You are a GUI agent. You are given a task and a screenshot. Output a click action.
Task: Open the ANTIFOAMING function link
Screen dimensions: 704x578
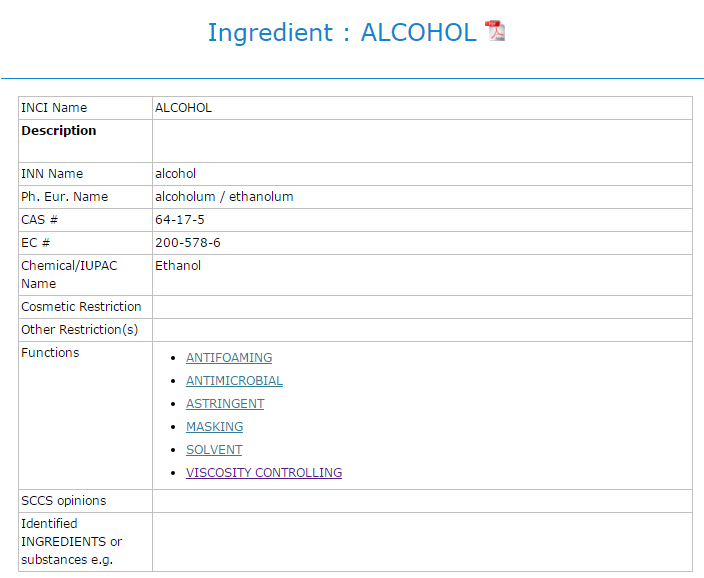(x=229, y=358)
